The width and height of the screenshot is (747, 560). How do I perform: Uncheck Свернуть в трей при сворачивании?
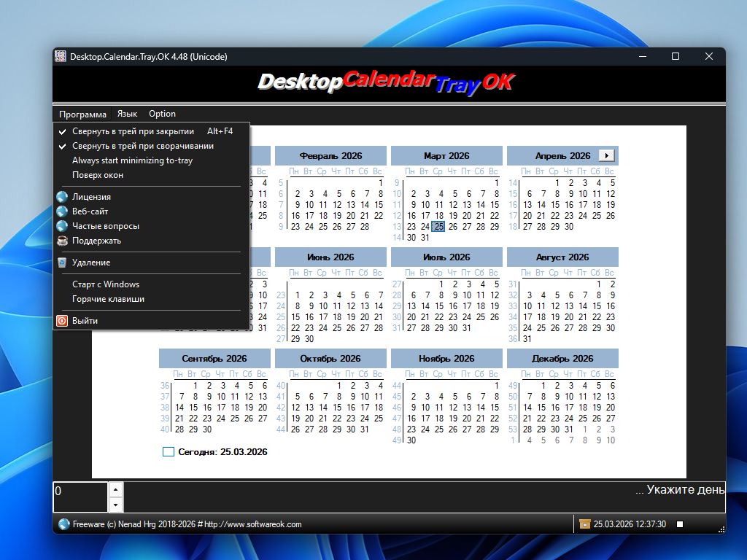pyautogui.click(x=142, y=146)
